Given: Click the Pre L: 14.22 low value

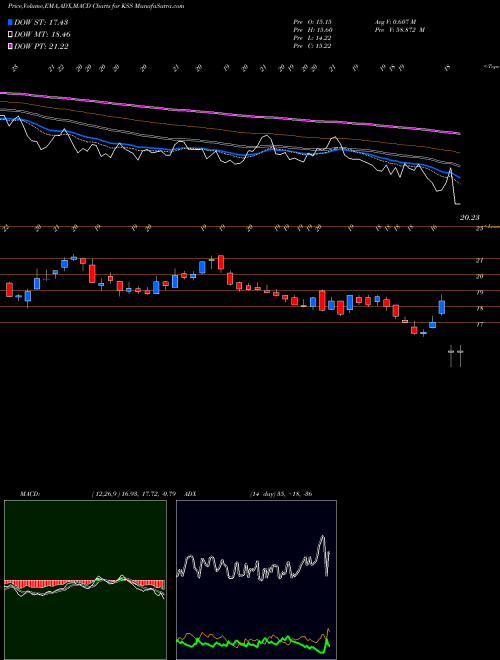Looking at the screenshot, I should [x=312, y=38].
